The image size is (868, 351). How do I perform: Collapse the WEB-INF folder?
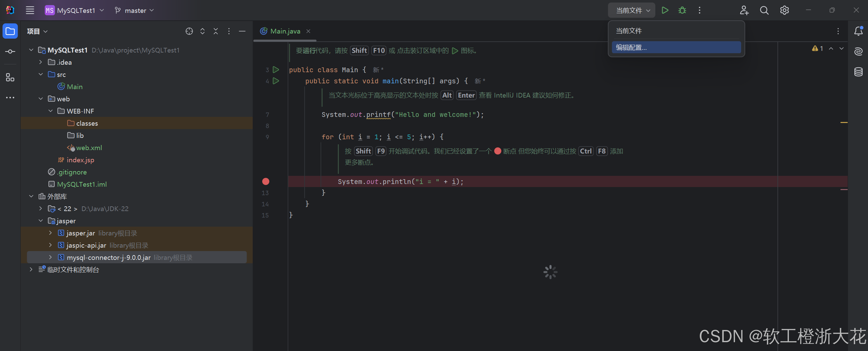tap(51, 111)
